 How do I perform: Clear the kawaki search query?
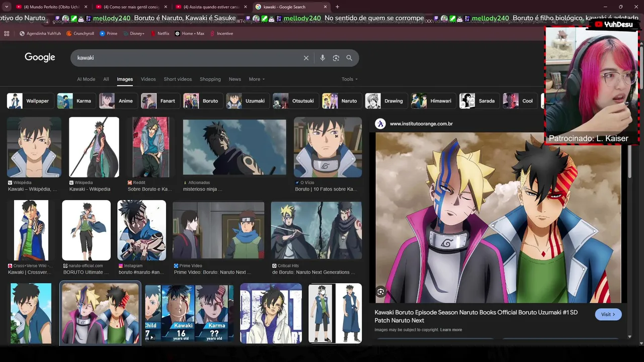tap(306, 58)
